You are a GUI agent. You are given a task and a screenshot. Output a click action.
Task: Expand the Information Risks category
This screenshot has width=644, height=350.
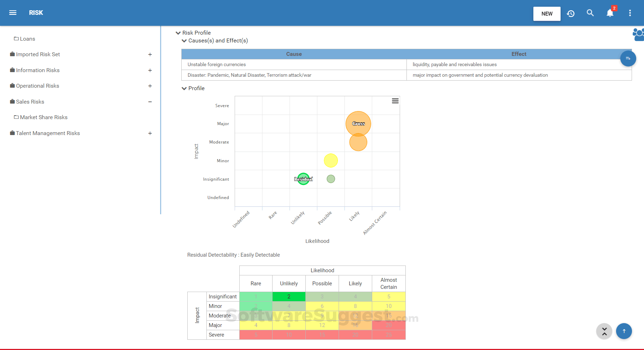150,70
